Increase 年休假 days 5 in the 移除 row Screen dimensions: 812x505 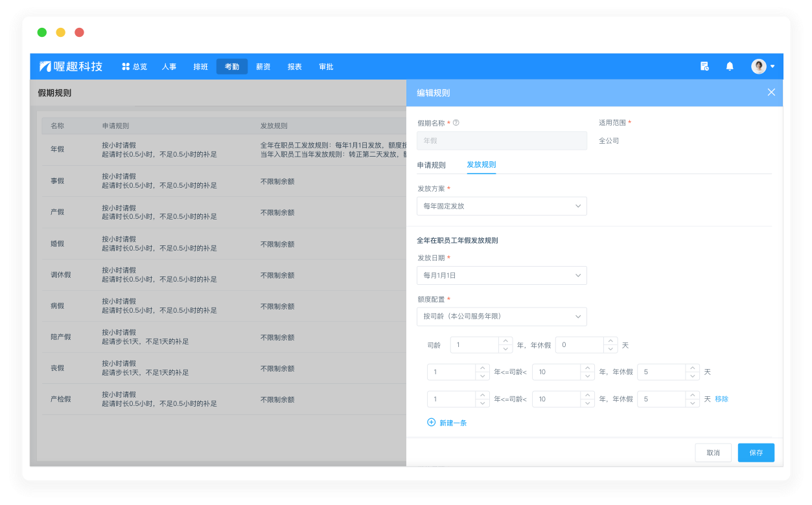[692, 396]
